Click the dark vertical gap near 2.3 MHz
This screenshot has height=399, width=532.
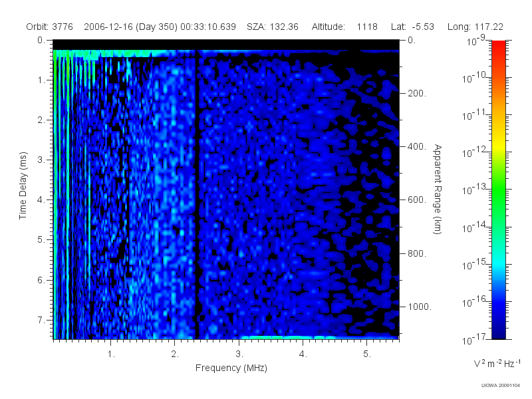pyautogui.click(x=196, y=195)
